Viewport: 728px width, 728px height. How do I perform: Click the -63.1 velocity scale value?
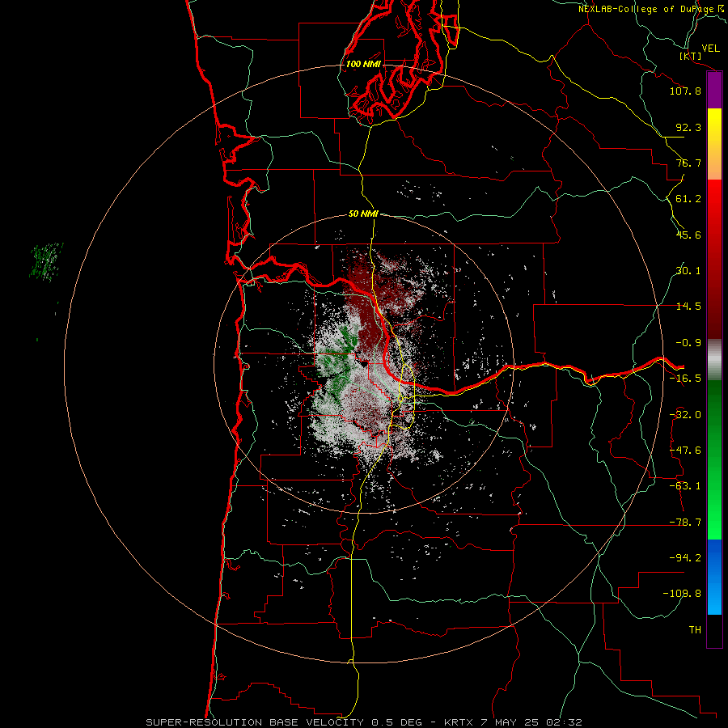point(685,486)
